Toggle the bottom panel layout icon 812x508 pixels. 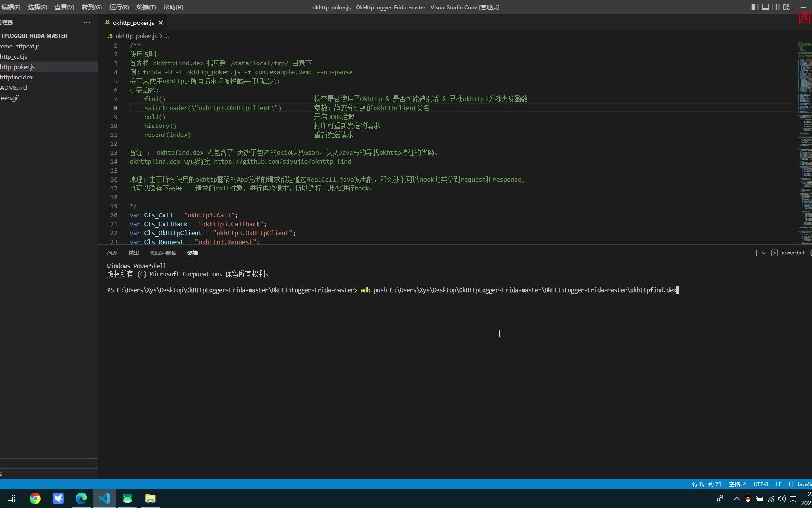coord(765,7)
